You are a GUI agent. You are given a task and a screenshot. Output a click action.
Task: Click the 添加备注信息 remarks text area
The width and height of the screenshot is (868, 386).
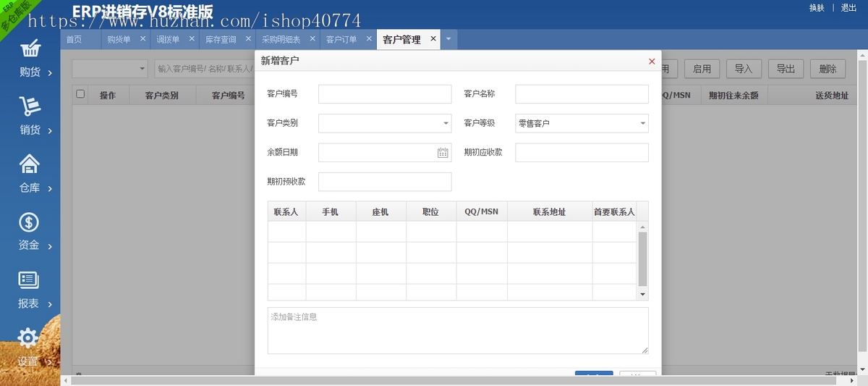[458, 330]
